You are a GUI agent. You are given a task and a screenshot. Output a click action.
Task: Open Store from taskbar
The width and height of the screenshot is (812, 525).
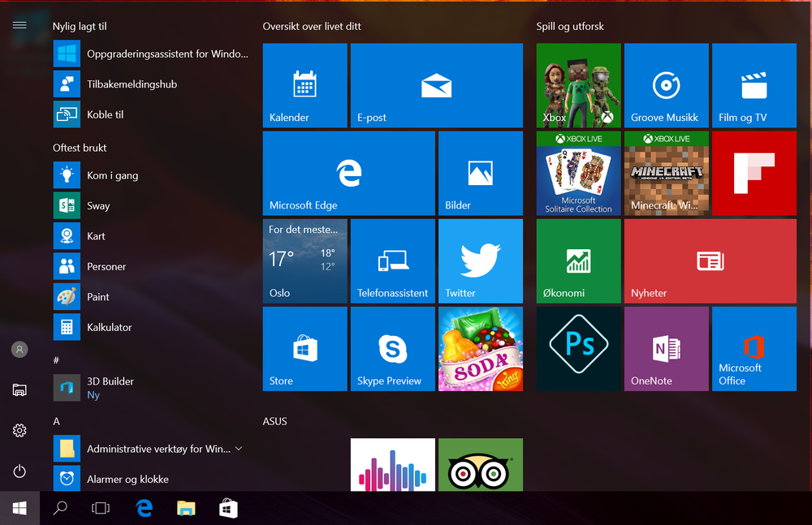point(228,509)
